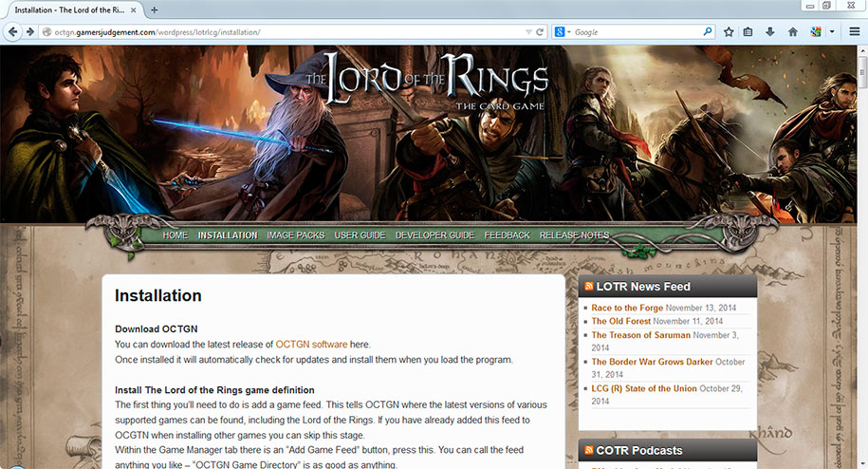Bookmark this page with the star icon

tap(729, 32)
